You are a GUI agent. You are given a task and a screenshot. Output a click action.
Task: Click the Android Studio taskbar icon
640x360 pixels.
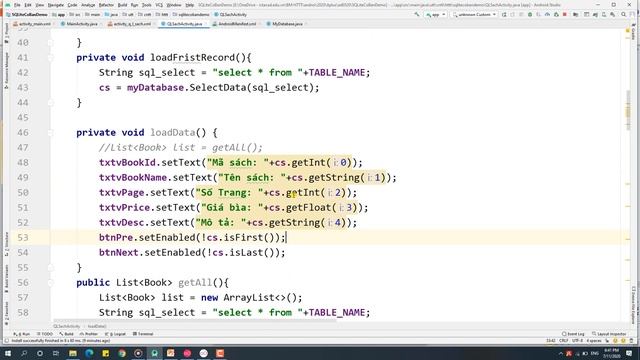click(x=155, y=353)
